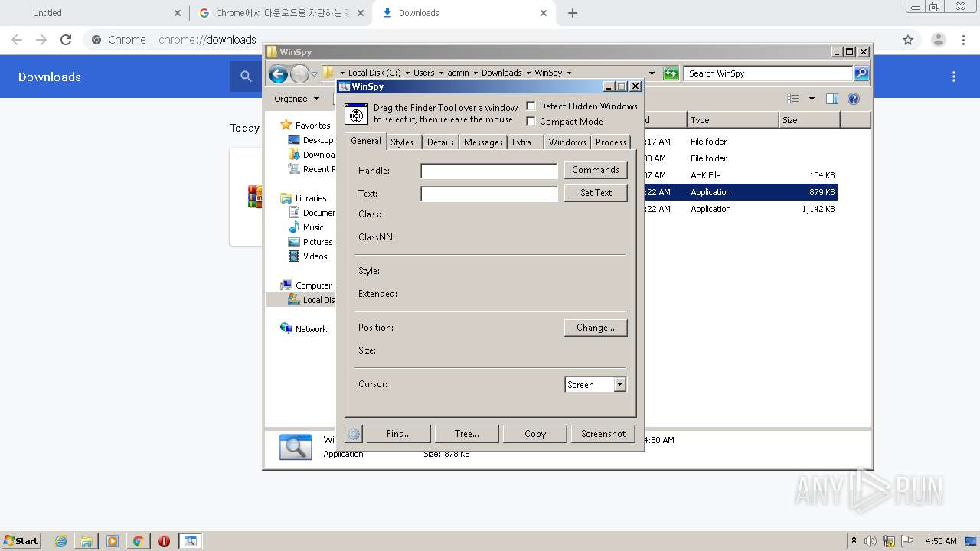
Task: Expand recent pages dropdown arrow
Action: [314, 73]
